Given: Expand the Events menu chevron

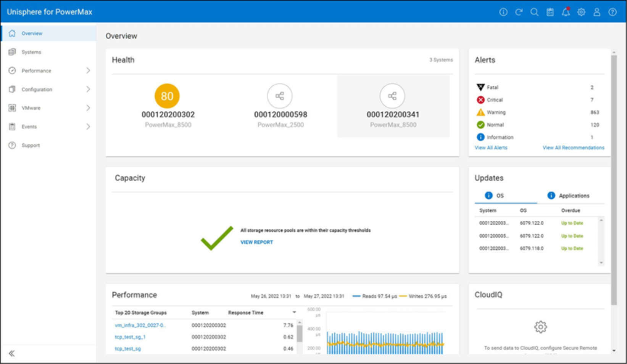Looking at the screenshot, I should point(88,127).
